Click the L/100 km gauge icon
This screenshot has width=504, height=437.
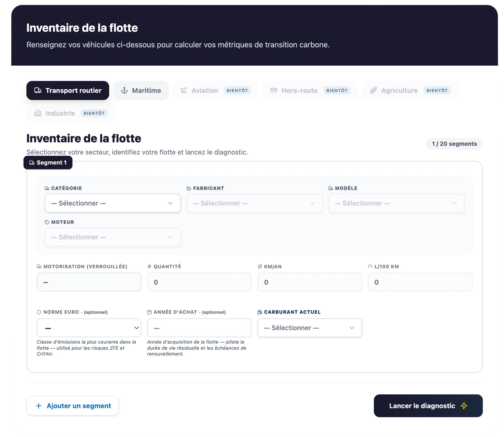[x=370, y=266]
